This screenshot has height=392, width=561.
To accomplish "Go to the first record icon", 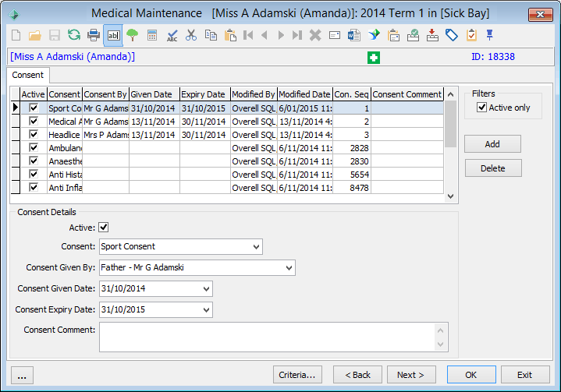I will (248, 35).
